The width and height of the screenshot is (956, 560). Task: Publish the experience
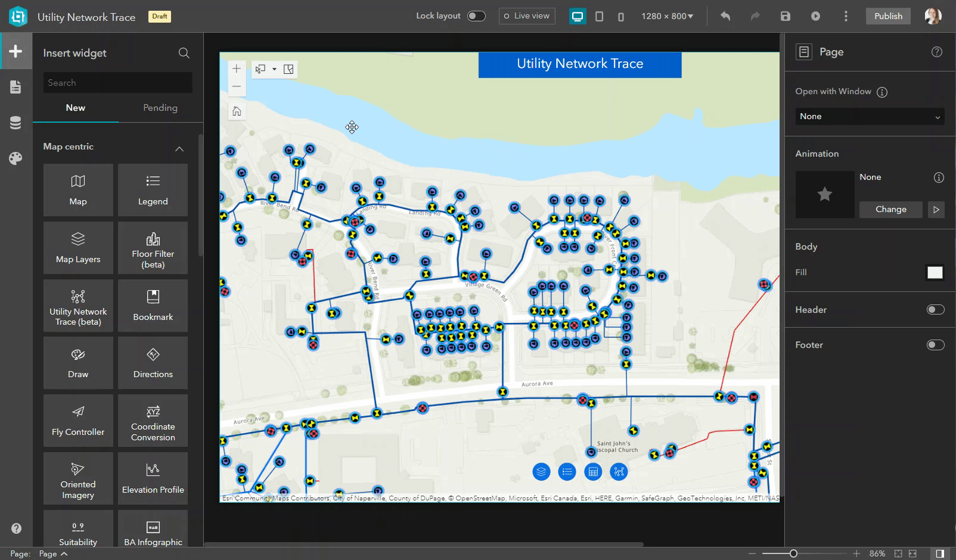point(887,16)
